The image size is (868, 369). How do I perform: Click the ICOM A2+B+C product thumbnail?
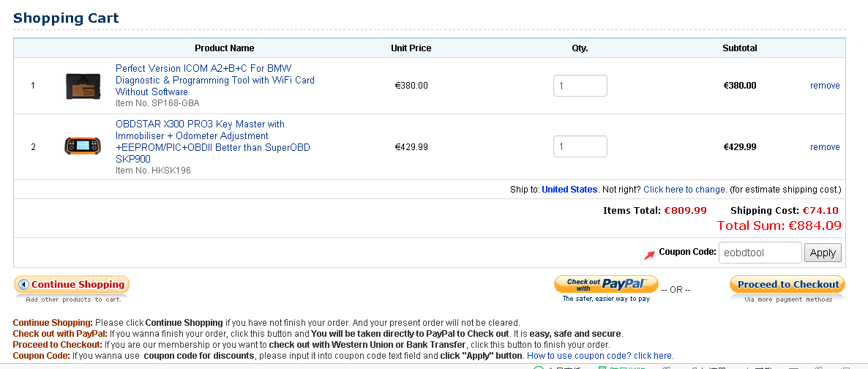83,86
